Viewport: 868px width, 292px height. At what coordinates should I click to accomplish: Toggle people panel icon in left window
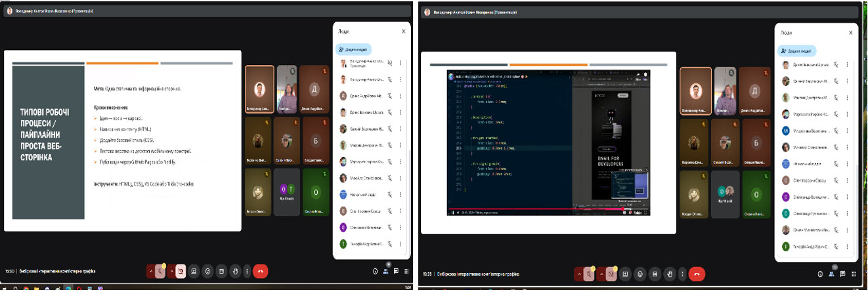386,271
